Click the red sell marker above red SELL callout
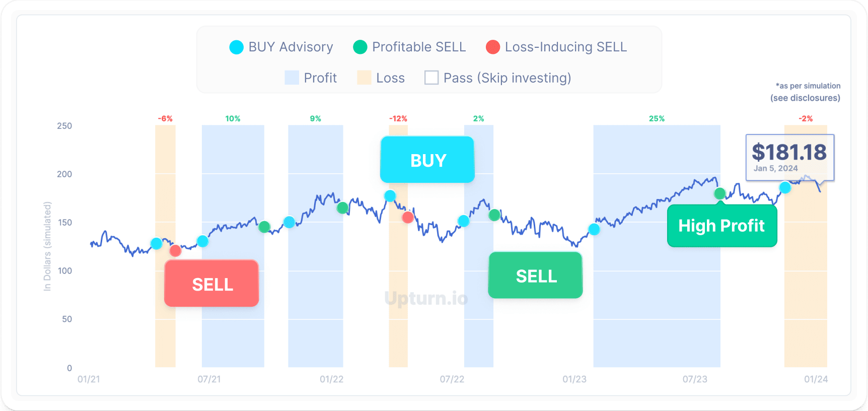Image resolution: width=868 pixels, height=411 pixels. (175, 250)
